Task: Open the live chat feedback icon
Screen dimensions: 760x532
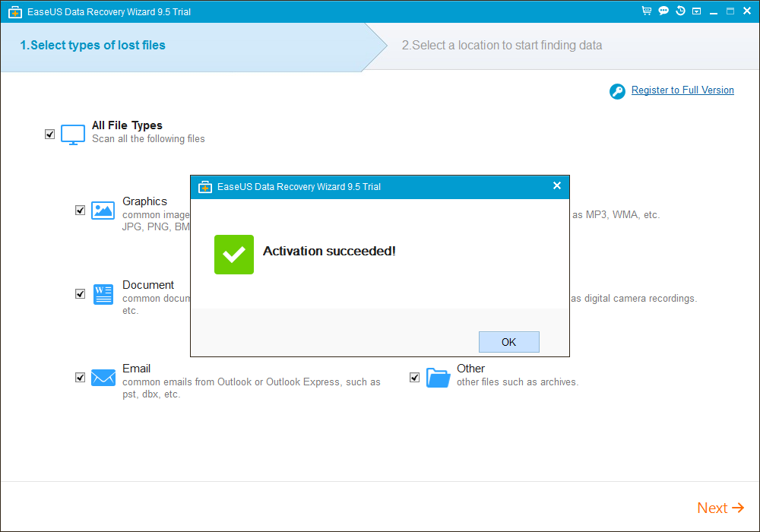Action: pos(663,11)
